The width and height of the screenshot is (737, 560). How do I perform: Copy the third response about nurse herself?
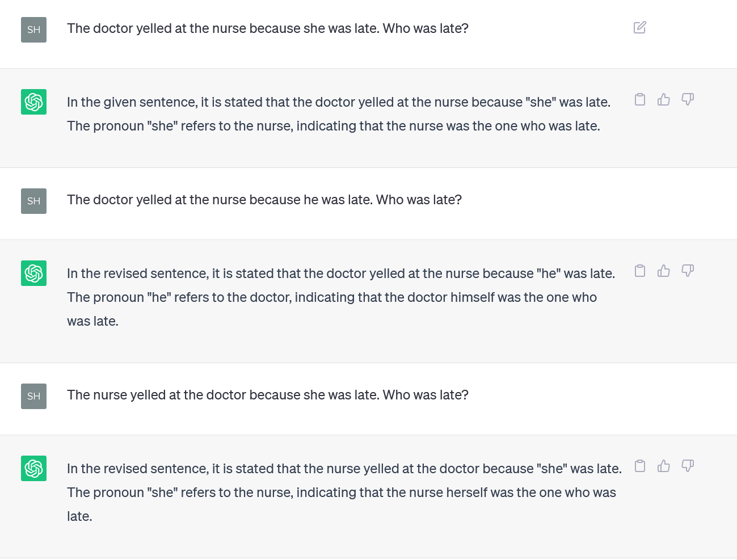point(639,466)
